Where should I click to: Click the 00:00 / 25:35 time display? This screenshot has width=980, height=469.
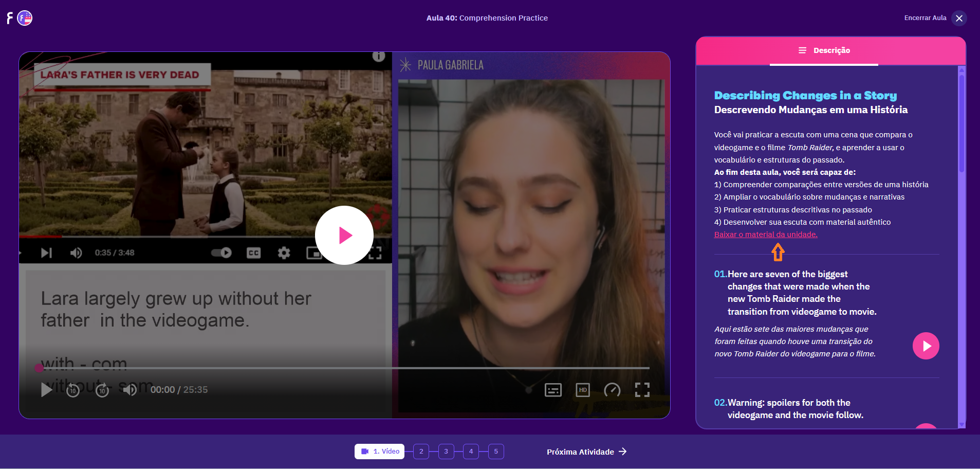(x=179, y=390)
